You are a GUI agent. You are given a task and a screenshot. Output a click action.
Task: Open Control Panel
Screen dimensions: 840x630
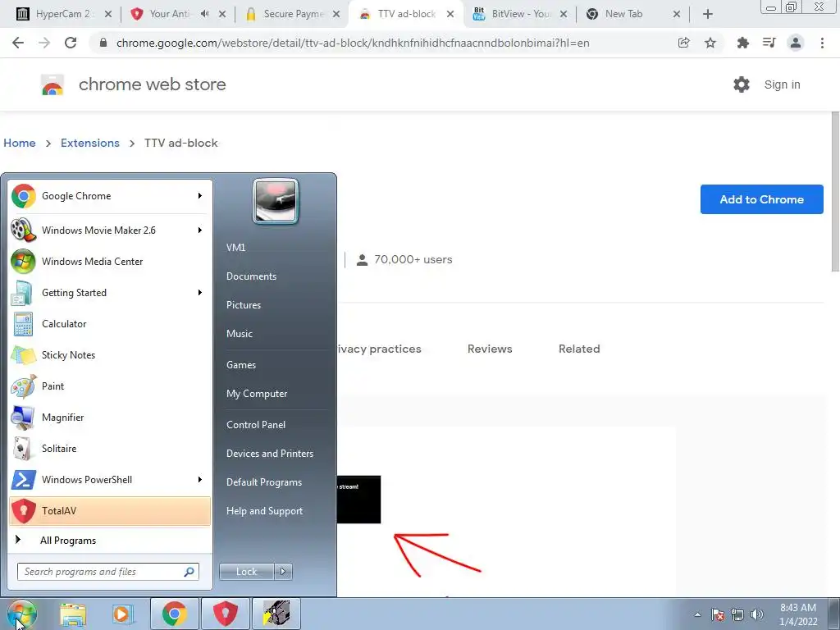tap(256, 425)
